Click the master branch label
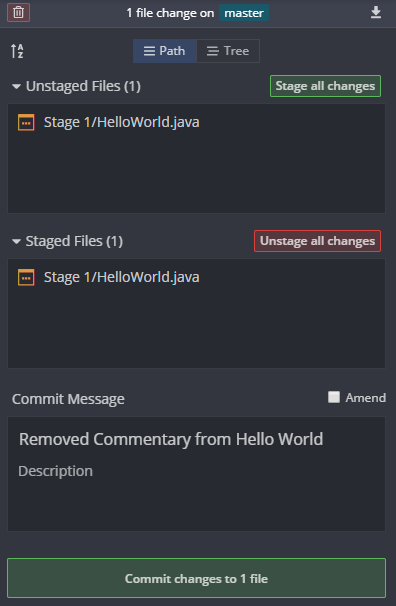The height and width of the screenshot is (606, 396). (x=244, y=13)
